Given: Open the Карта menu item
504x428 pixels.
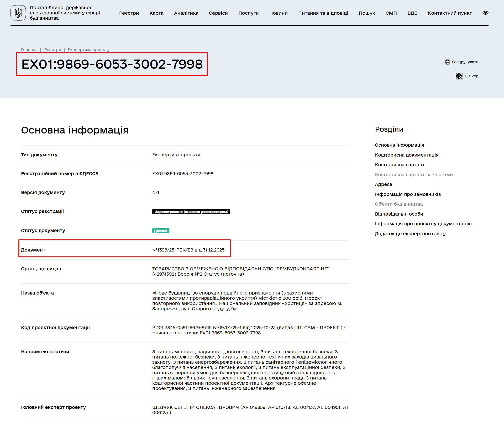Looking at the screenshot, I should point(156,13).
